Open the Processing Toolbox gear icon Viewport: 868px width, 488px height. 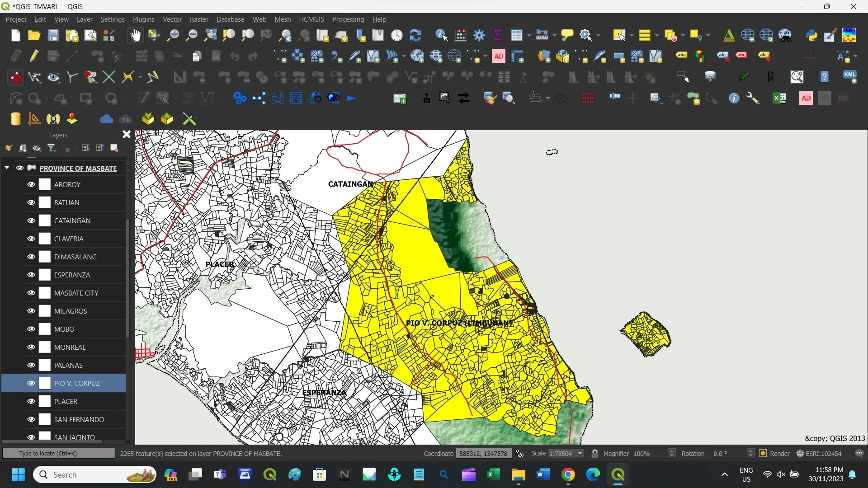479,35
